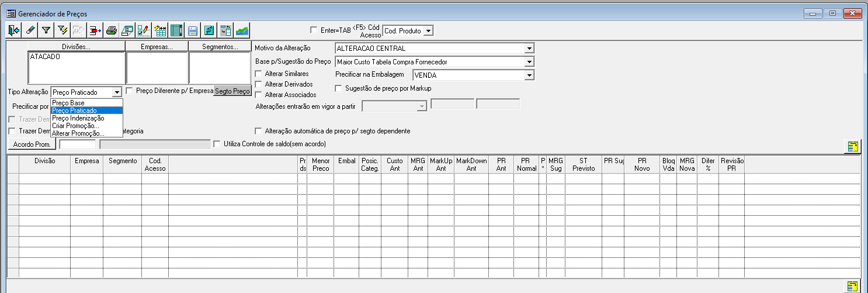The height and width of the screenshot is (293, 868).
Task: Toggle the Trazer Dem checkbox ending in 'ategoria'
Action: [x=12, y=131]
